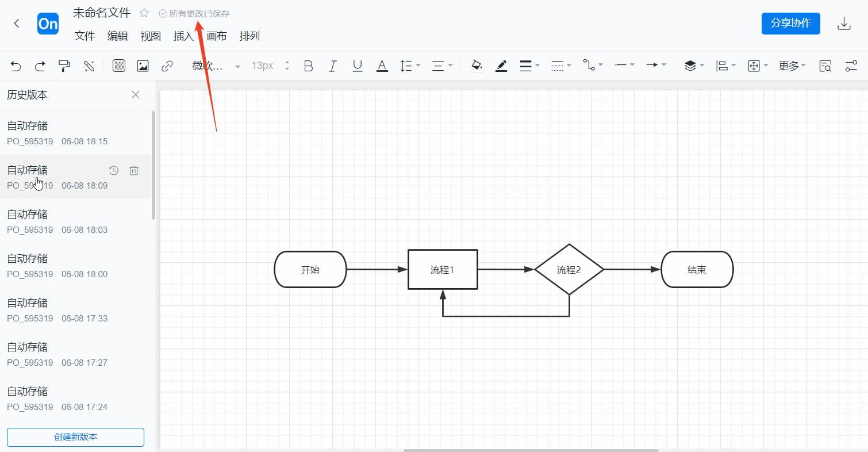868x452 pixels.
Task: Toggle italic formatting
Action: tap(333, 66)
